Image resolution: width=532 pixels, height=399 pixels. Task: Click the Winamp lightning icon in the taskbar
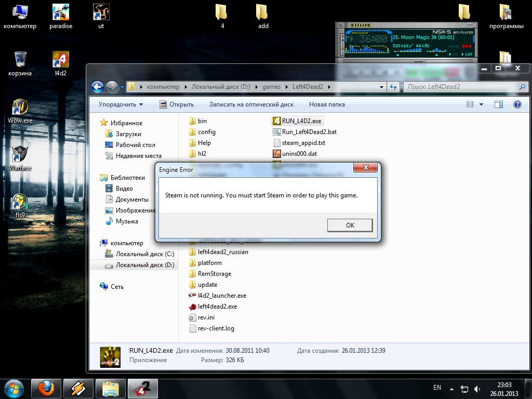(78, 388)
